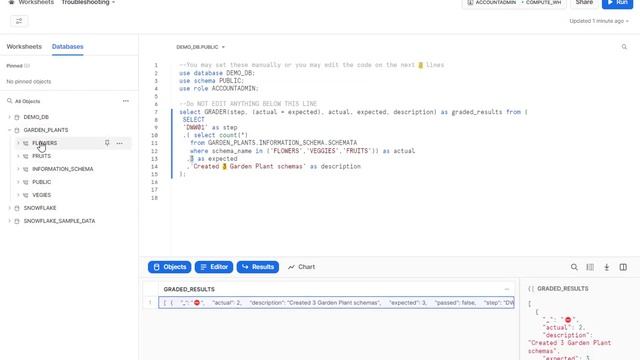Collapse the GARDEN_PLANTS database
Image resolution: width=640 pixels, height=360 pixels.
(9, 130)
